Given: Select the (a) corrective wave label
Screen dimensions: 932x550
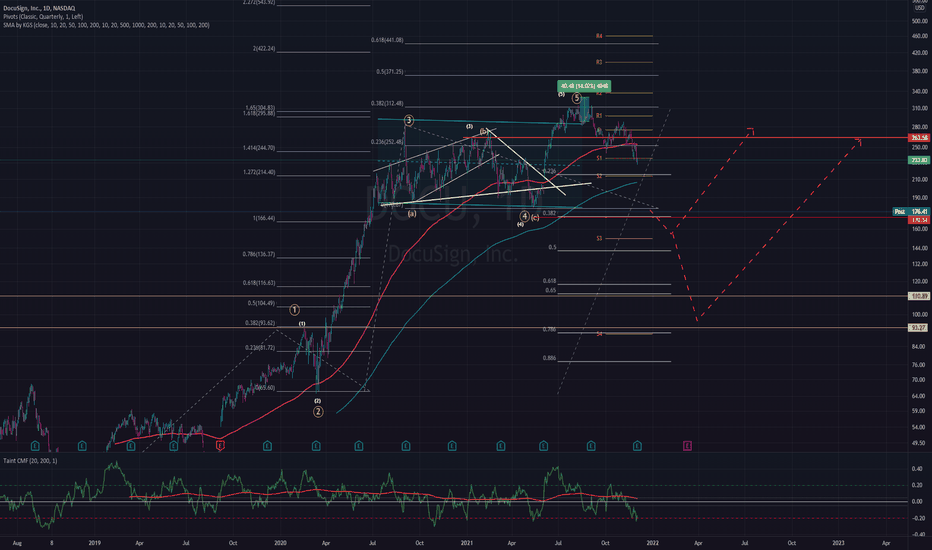Looking at the screenshot, I should (x=412, y=213).
